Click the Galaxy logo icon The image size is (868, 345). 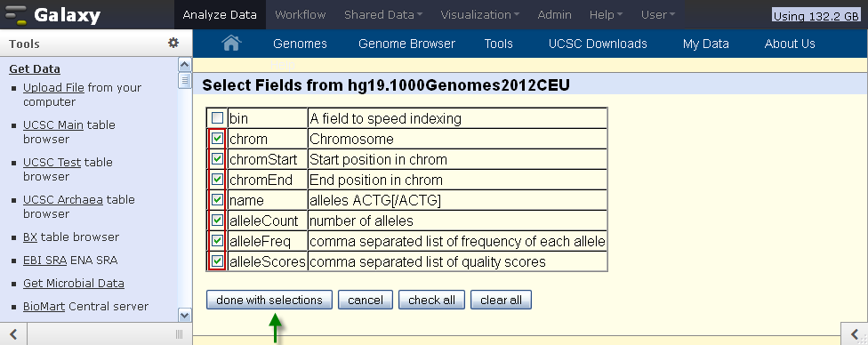point(15,15)
